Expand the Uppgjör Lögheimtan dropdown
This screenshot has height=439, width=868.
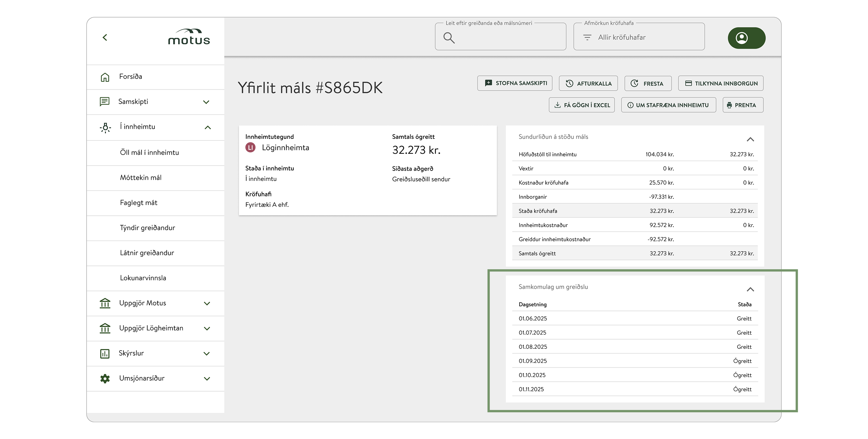(x=207, y=328)
